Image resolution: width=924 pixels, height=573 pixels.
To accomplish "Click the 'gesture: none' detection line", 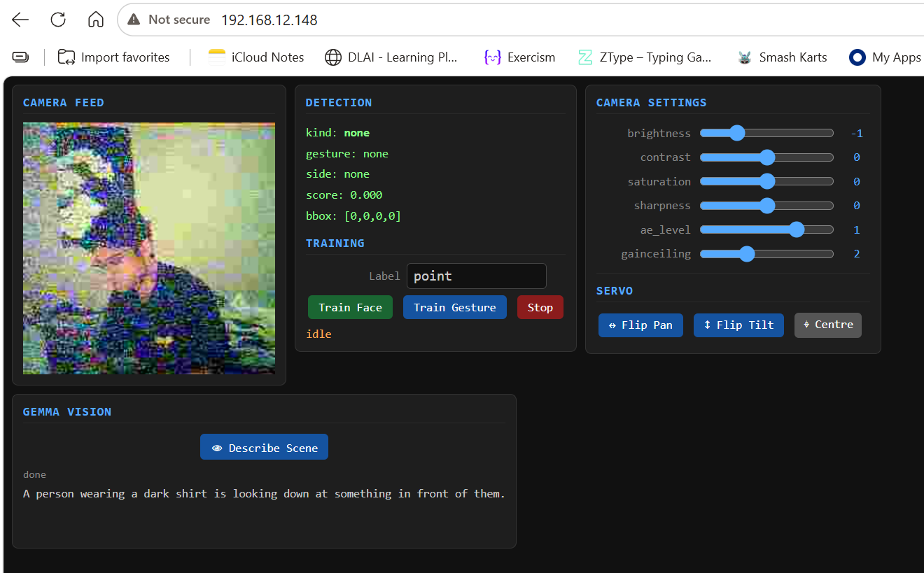I will click(x=347, y=154).
